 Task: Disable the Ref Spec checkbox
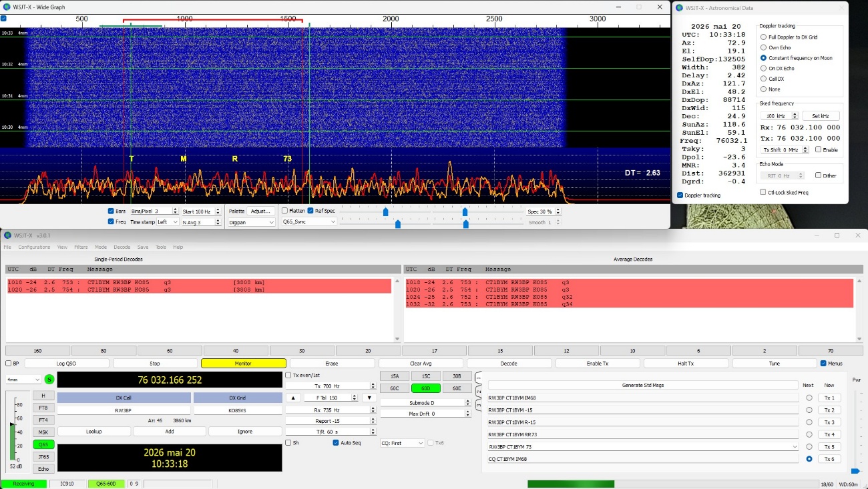pyautogui.click(x=310, y=211)
